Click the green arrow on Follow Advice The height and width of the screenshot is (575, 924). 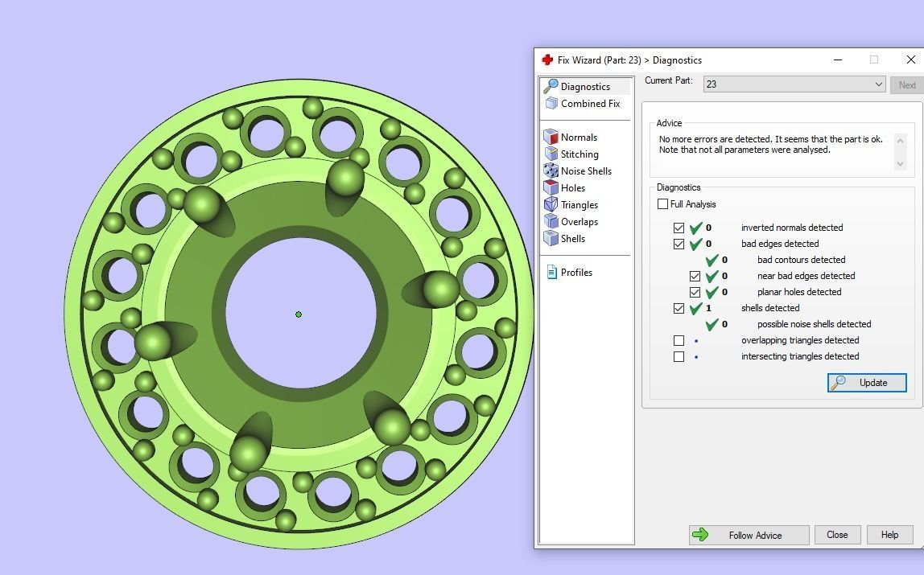700,535
